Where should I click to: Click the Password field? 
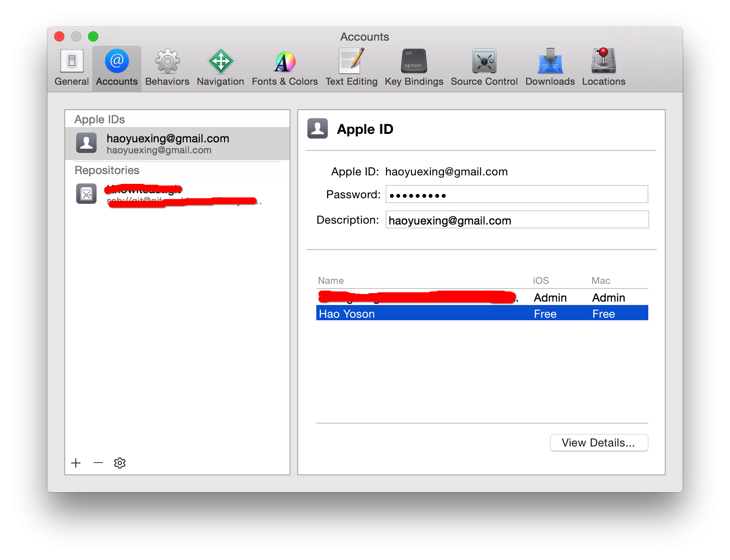click(x=517, y=194)
